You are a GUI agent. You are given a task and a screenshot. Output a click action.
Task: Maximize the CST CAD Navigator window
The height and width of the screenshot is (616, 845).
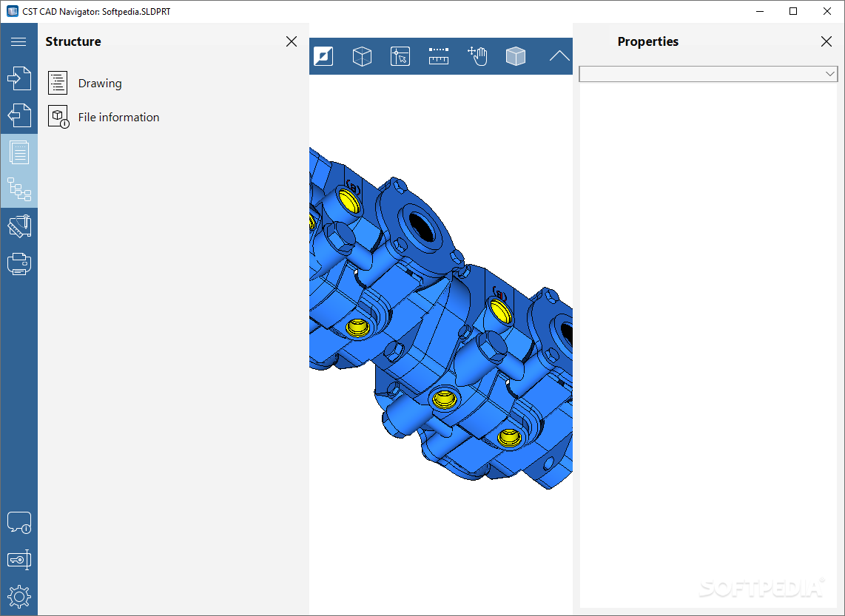(793, 11)
